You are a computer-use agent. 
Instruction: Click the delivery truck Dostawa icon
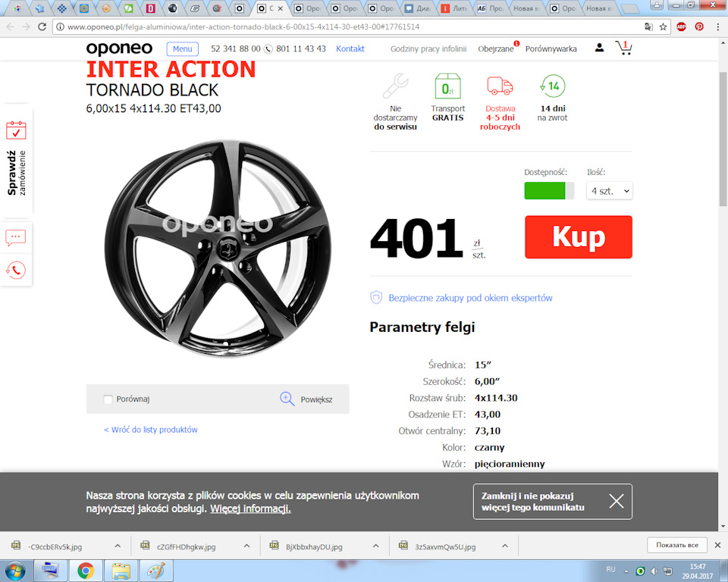point(500,86)
